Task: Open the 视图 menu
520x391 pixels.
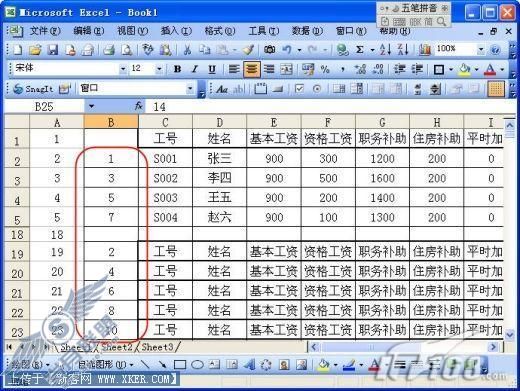Action: (132, 31)
